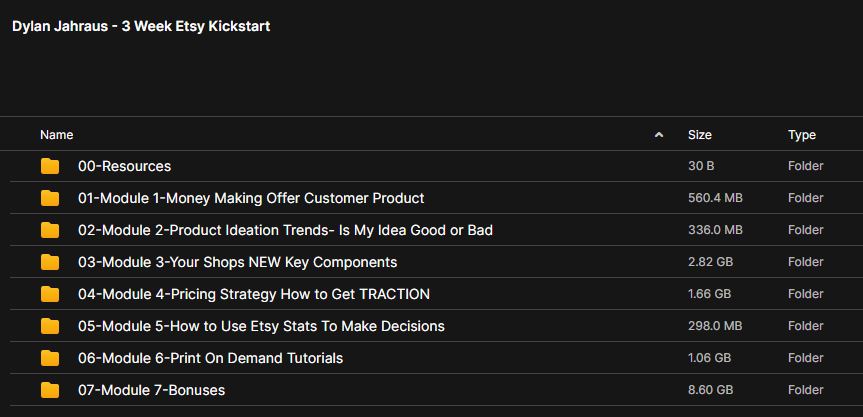
Task: Click folder icon next to 07-Module 7-Bonuses
Action: (50, 390)
